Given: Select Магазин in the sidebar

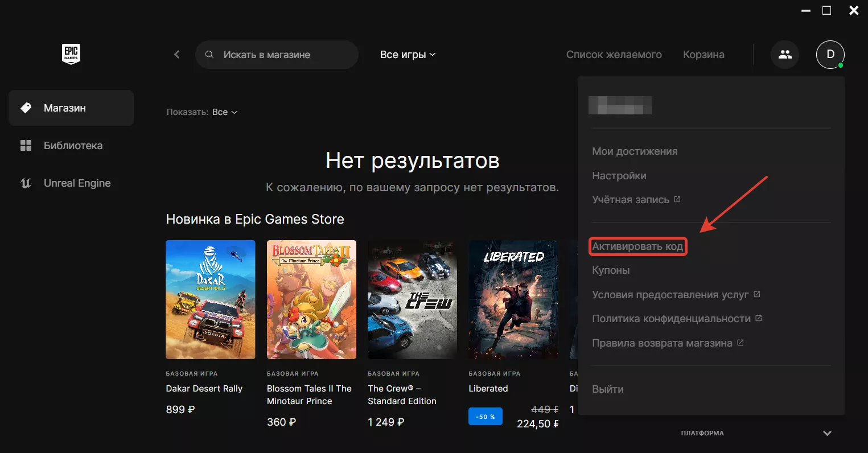Looking at the screenshot, I should click(71, 108).
